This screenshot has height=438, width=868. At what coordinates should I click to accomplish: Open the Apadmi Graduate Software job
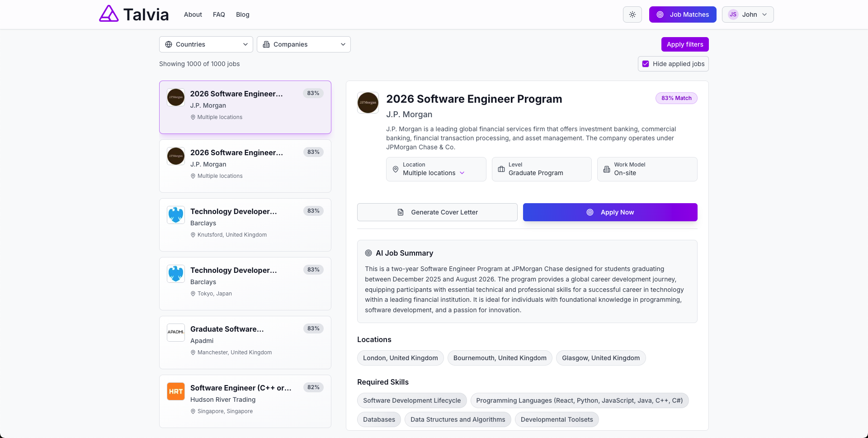pyautogui.click(x=245, y=343)
